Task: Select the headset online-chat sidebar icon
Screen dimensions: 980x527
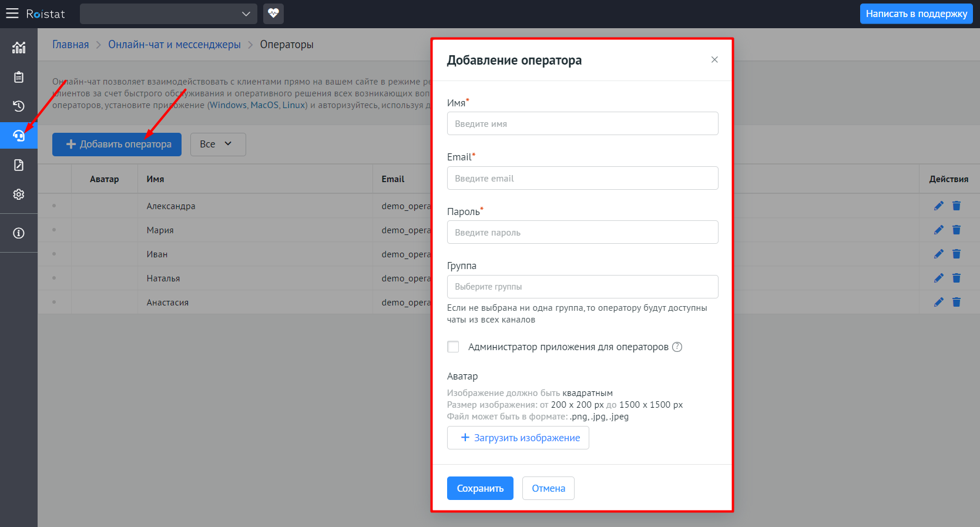Action: point(19,136)
